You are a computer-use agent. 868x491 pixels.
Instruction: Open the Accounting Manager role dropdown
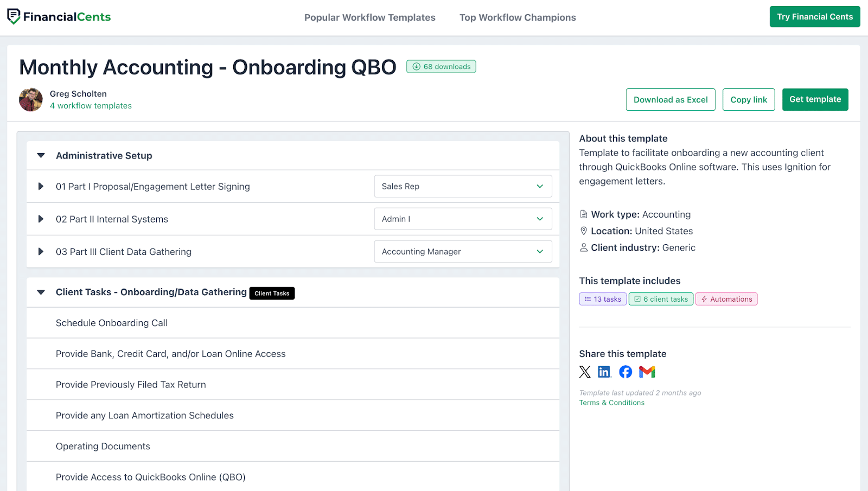click(x=463, y=251)
